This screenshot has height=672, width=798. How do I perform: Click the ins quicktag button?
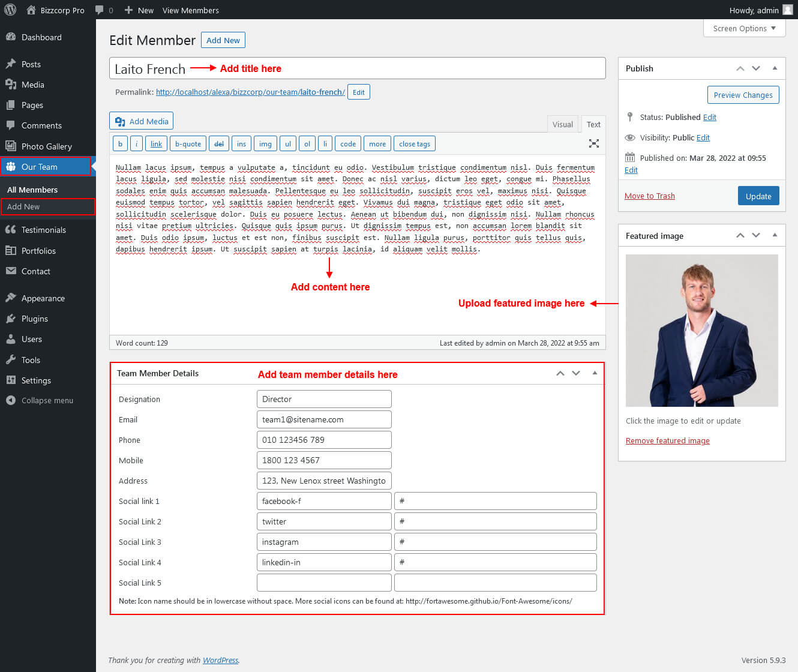point(241,144)
